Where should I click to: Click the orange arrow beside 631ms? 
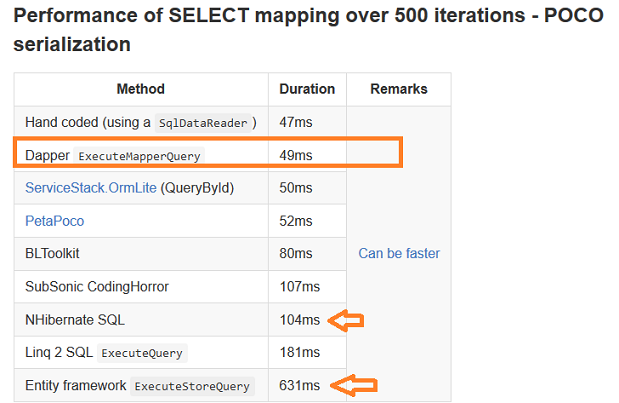(354, 385)
